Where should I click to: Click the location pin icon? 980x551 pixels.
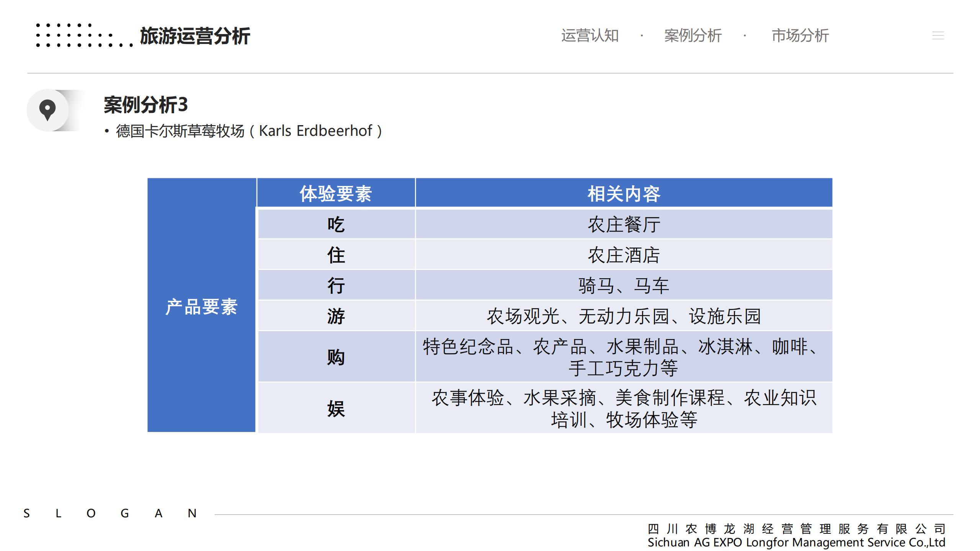(47, 110)
